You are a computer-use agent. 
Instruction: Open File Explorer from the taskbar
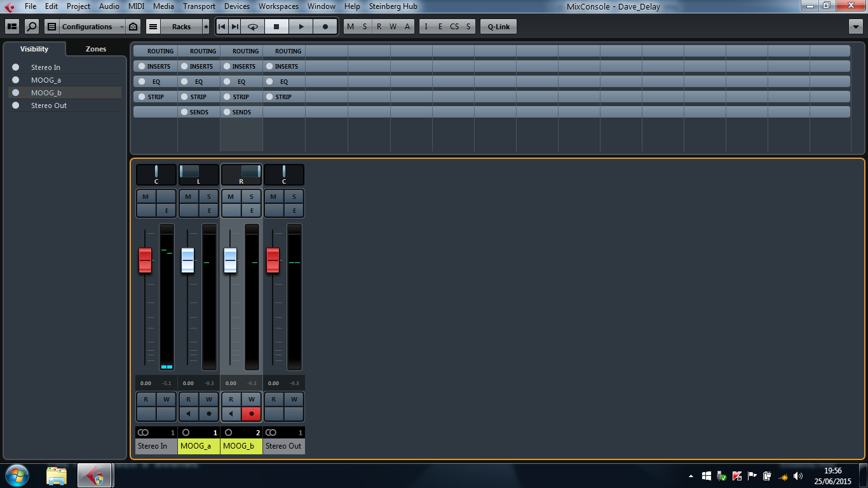coord(57,476)
